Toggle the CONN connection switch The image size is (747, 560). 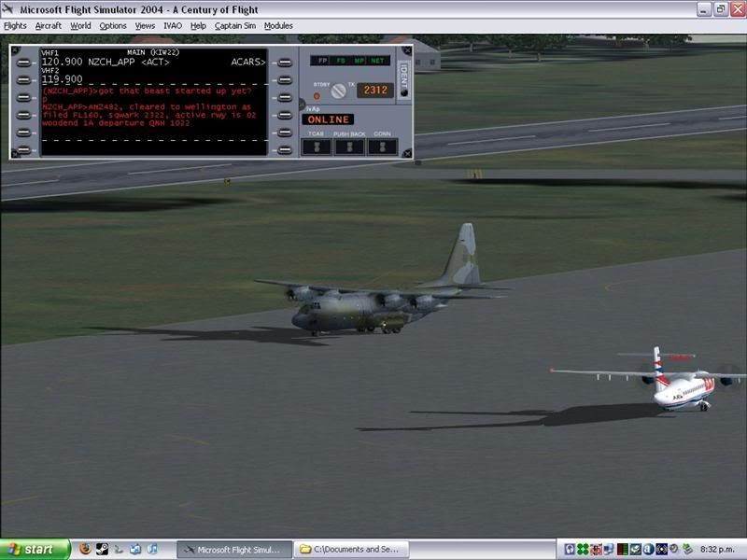coord(382,147)
